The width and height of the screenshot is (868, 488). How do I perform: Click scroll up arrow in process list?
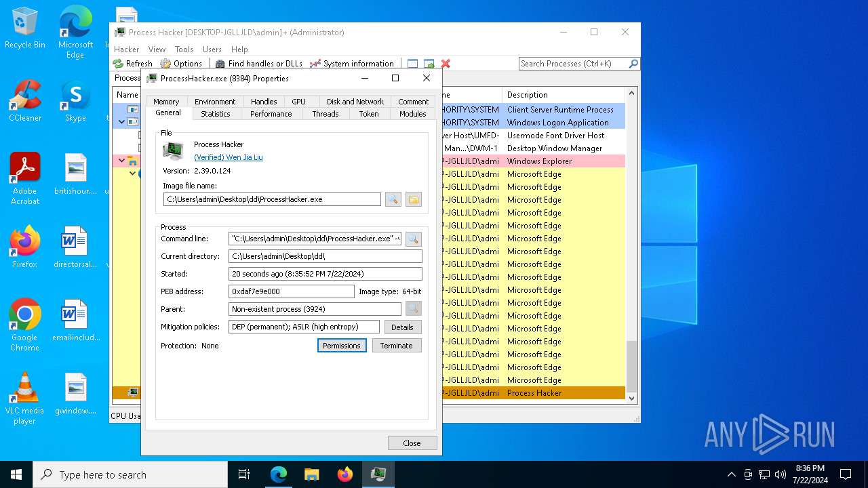[x=632, y=94]
